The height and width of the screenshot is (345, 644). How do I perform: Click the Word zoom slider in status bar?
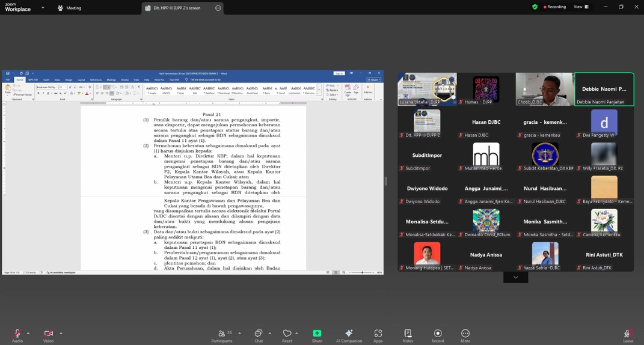362,272
